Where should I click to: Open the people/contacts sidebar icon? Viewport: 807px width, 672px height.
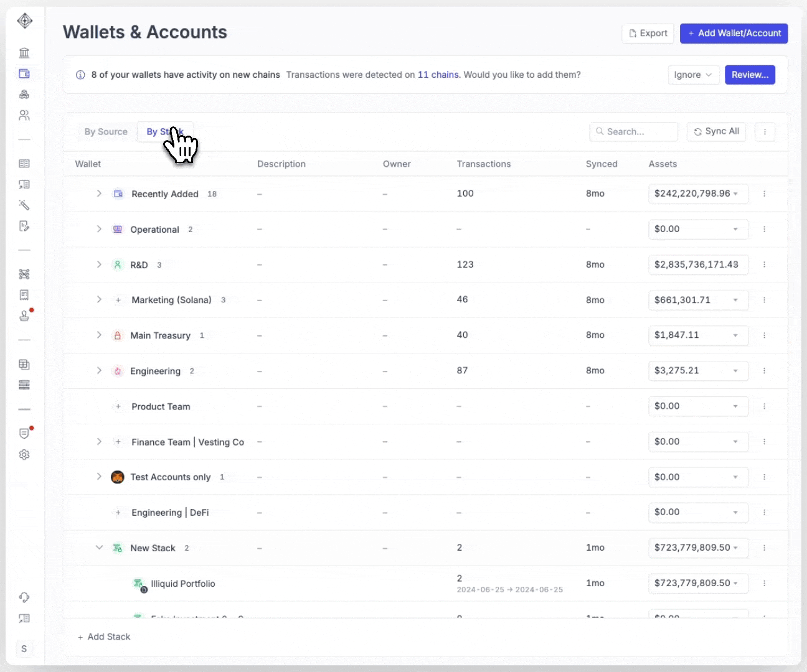click(x=24, y=115)
